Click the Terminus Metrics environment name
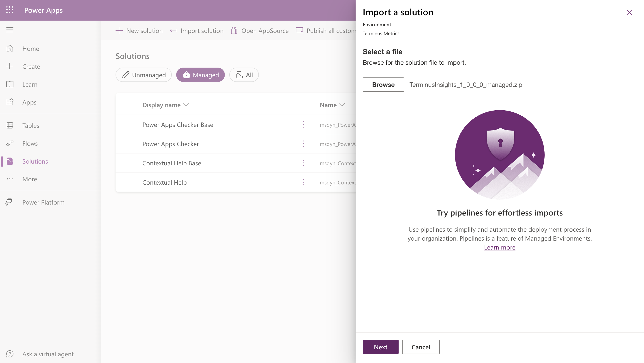 tap(381, 33)
